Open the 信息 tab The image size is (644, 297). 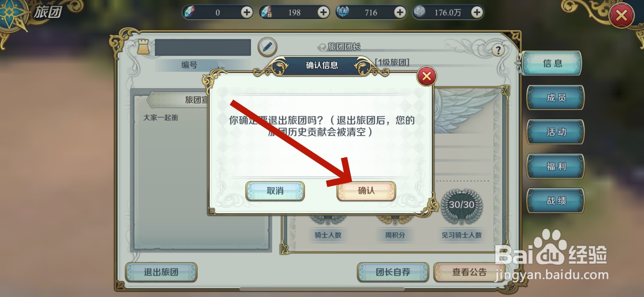click(x=552, y=63)
